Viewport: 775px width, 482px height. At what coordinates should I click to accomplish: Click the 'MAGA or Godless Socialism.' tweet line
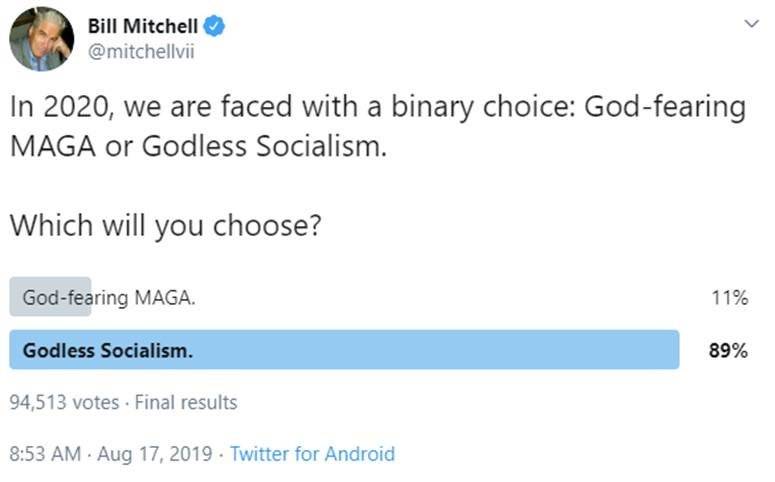click(198, 146)
